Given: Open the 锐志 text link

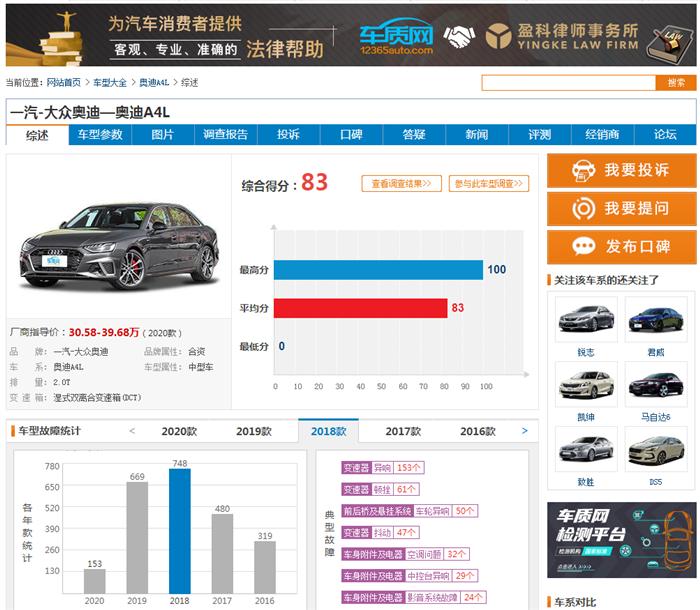Looking at the screenshot, I should click(586, 352).
